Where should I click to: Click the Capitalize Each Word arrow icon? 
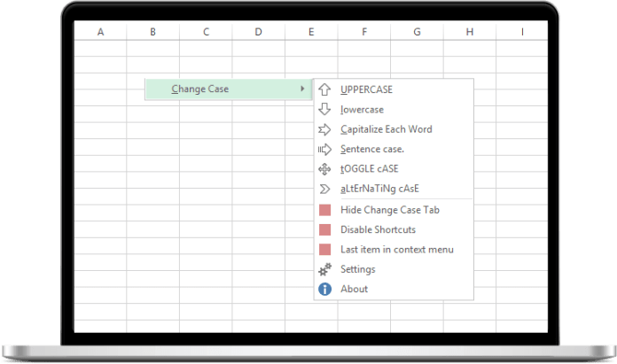324,129
